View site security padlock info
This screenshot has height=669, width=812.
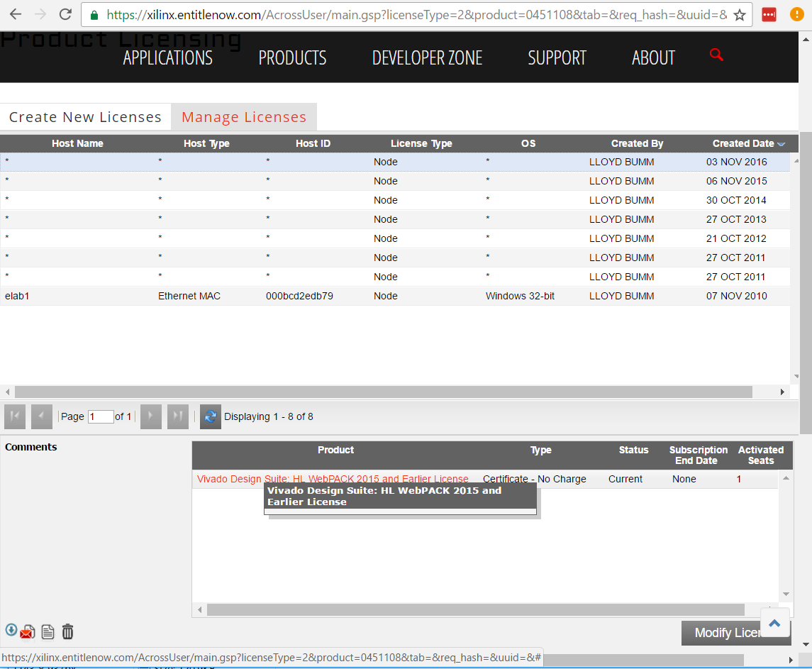pos(94,15)
